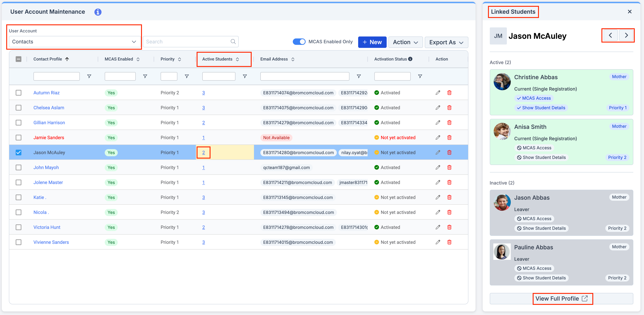
Task: Open View Full Profile for Jason McAuley
Action: point(562,298)
